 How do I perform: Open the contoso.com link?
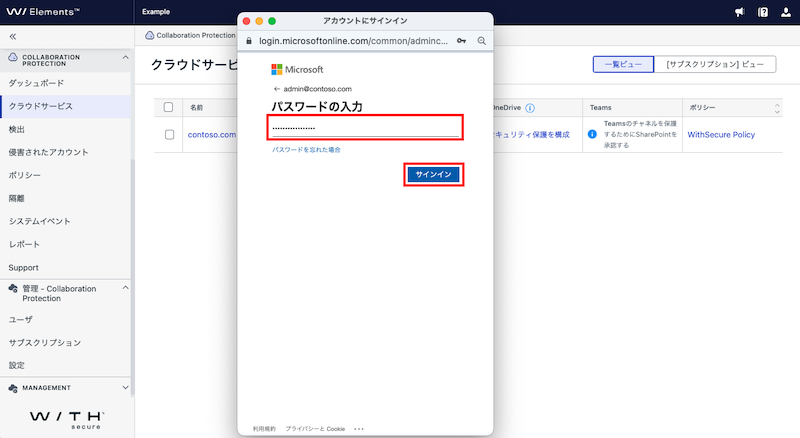(x=212, y=135)
